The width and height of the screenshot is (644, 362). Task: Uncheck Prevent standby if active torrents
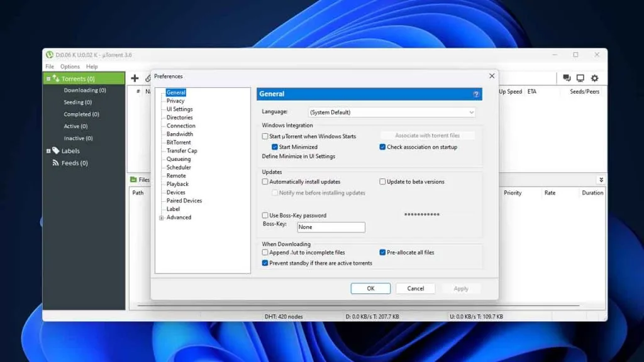pyautogui.click(x=265, y=263)
